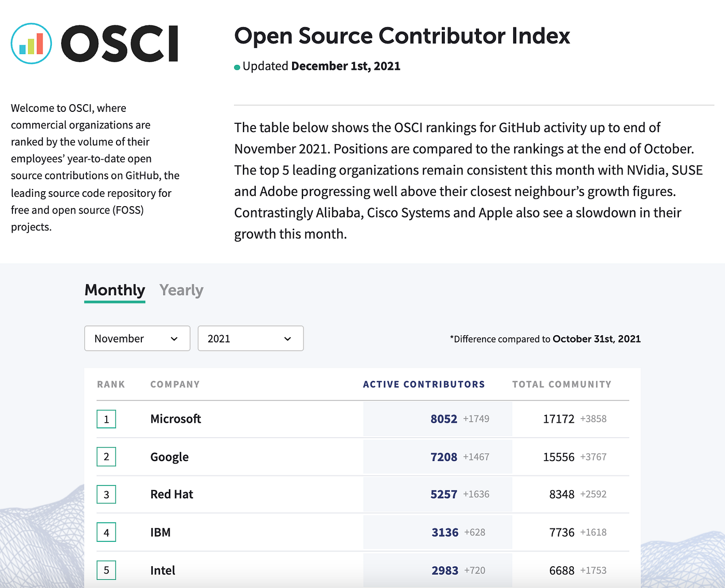This screenshot has height=588, width=725.
Task: Click the Intel company name
Action: click(x=163, y=570)
